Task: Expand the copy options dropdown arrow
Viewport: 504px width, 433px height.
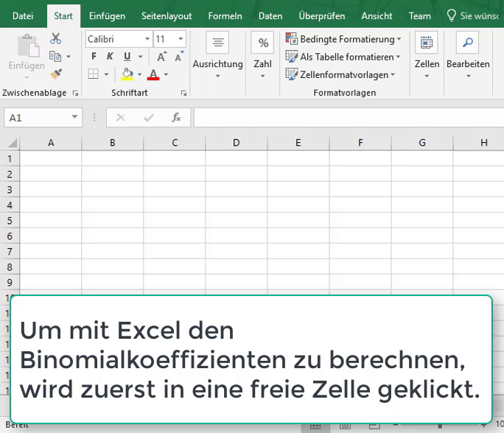Action: (x=68, y=57)
